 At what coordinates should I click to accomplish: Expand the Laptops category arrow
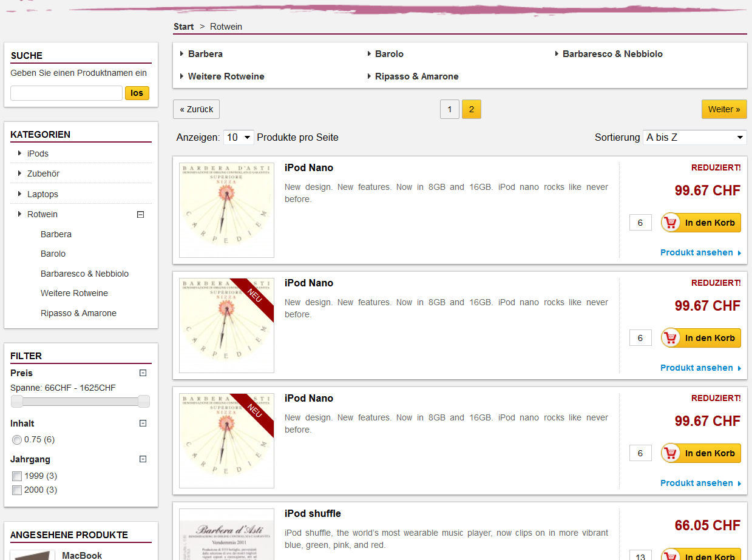click(x=20, y=194)
